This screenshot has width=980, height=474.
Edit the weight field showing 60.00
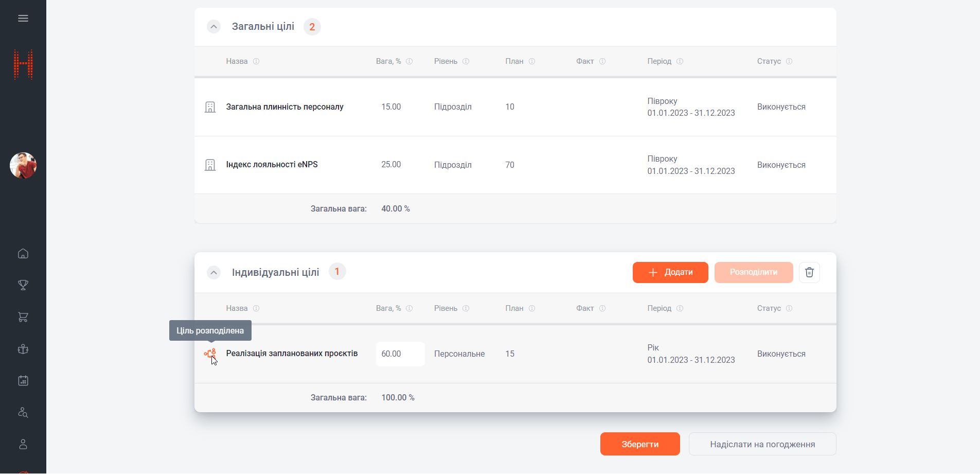pyautogui.click(x=400, y=354)
